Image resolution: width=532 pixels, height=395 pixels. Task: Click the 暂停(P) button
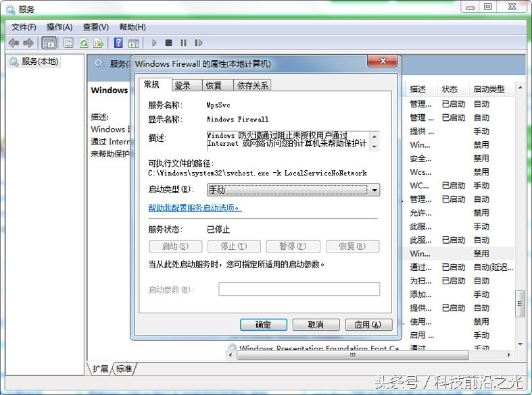point(293,246)
